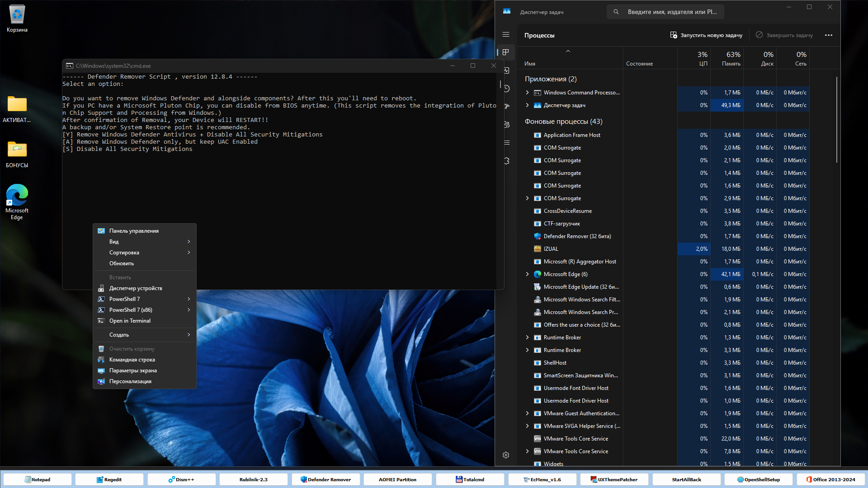Expand Диспетчер задач process group
This screenshot has height=488, width=868.
tap(527, 105)
